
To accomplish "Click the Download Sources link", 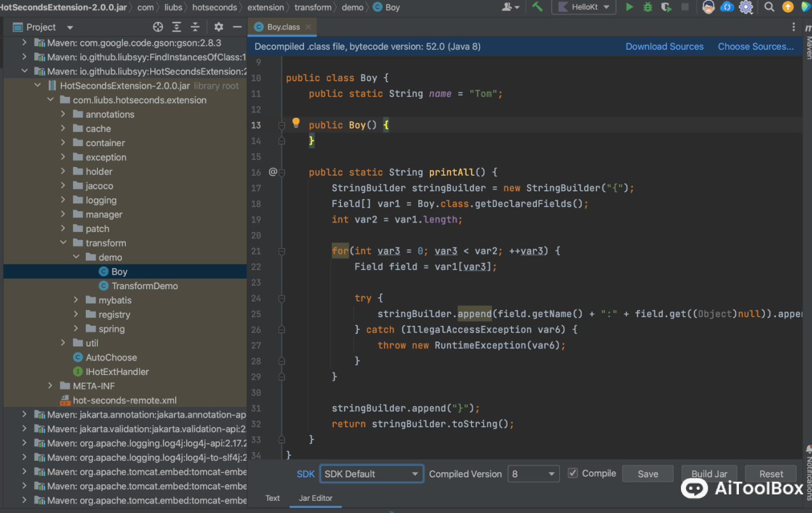I will pyautogui.click(x=664, y=46).
